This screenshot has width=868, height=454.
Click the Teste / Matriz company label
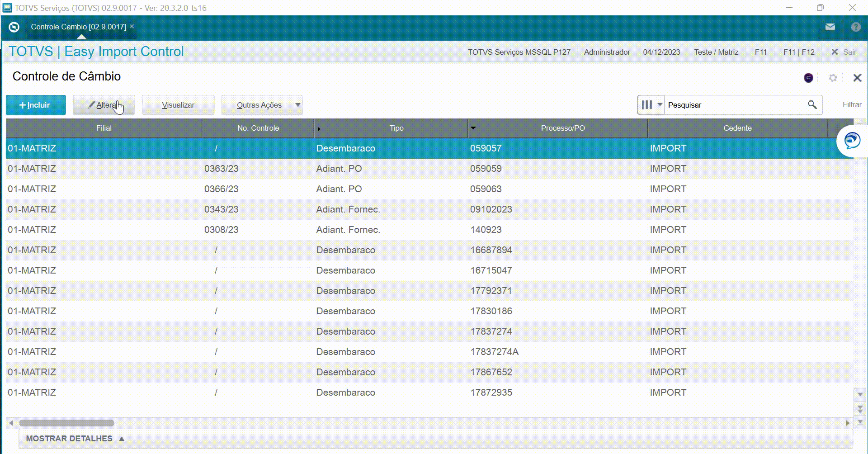(717, 52)
